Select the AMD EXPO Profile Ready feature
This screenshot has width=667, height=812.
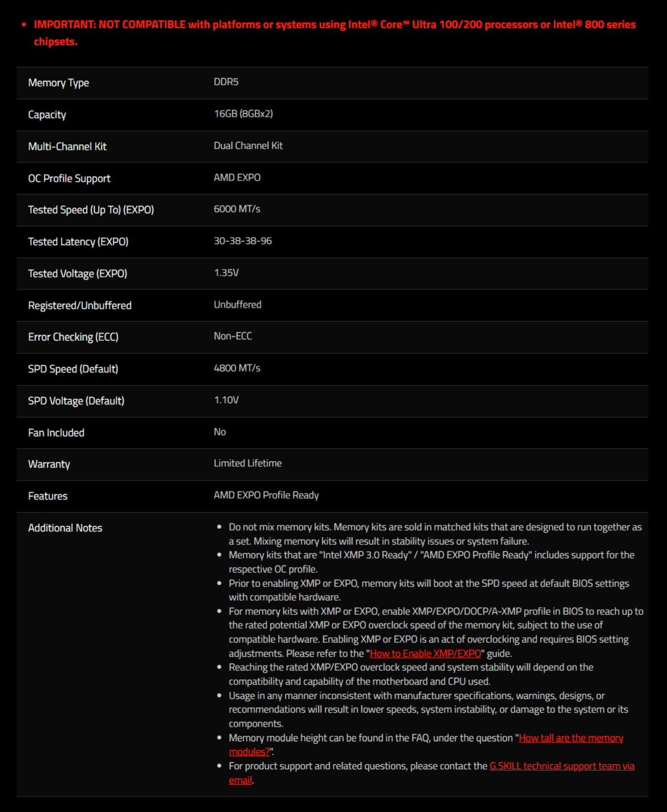coord(266,495)
